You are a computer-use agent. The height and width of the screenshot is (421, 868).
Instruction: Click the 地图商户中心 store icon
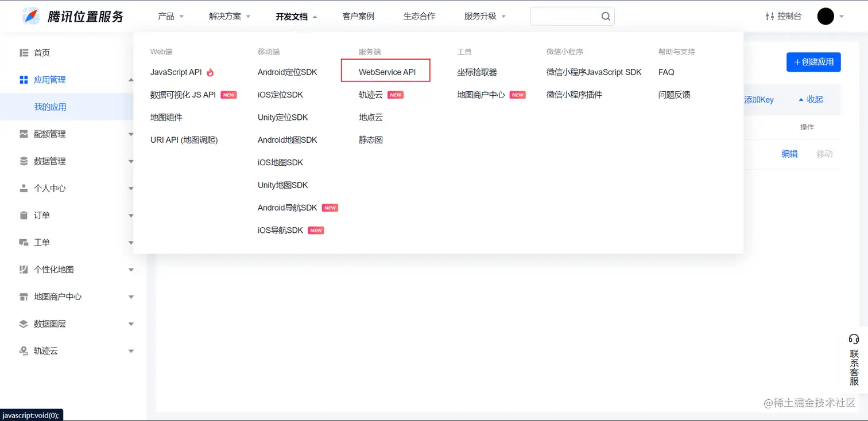coord(24,297)
